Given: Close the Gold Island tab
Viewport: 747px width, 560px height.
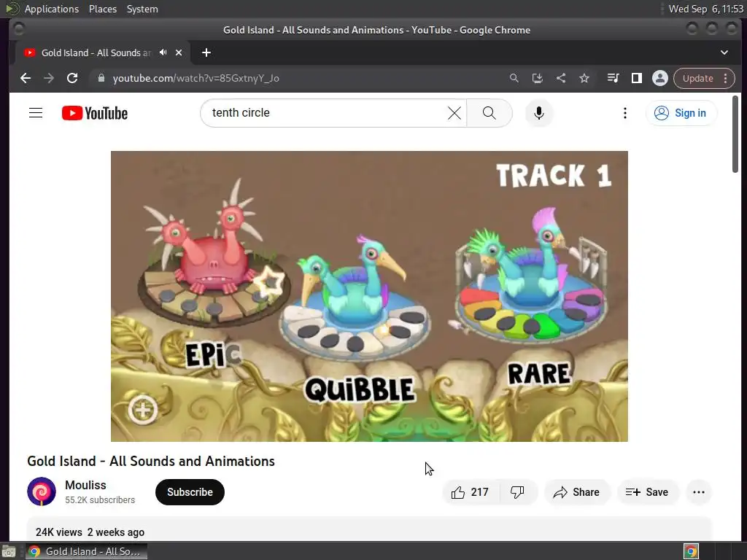Looking at the screenshot, I should pyautogui.click(x=179, y=52).
